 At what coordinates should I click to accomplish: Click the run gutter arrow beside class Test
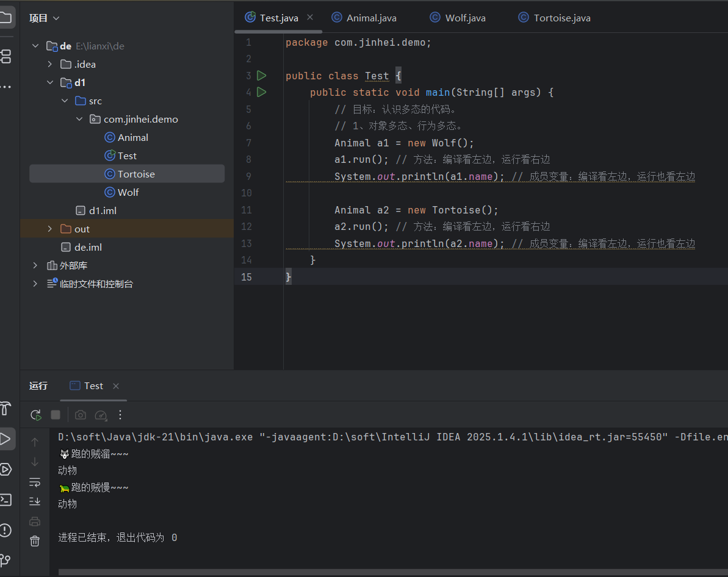tap(262, 76)
